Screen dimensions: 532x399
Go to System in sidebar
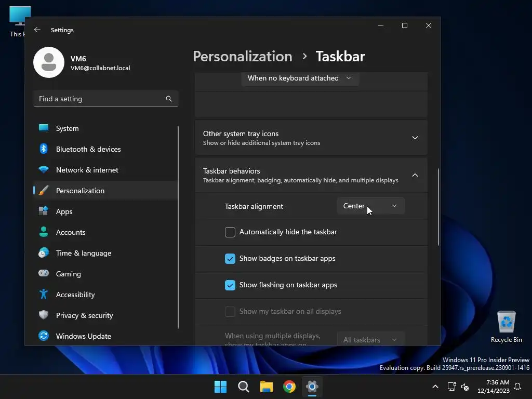click(105, 128)
